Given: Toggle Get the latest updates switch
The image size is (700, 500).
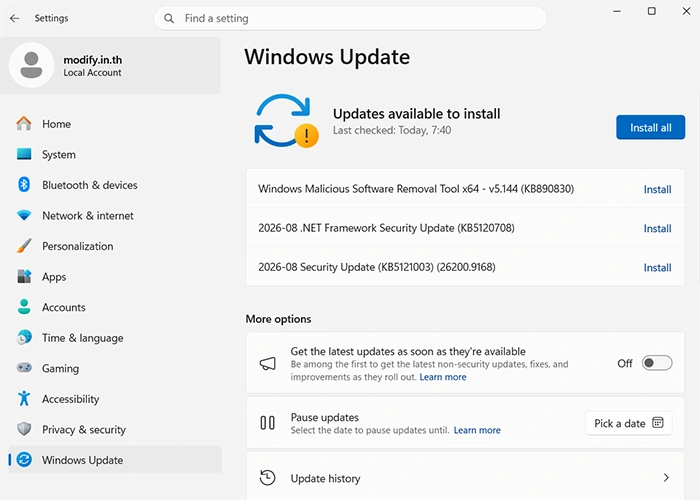Looking at the screenshot, I should (x=657, y=363).
